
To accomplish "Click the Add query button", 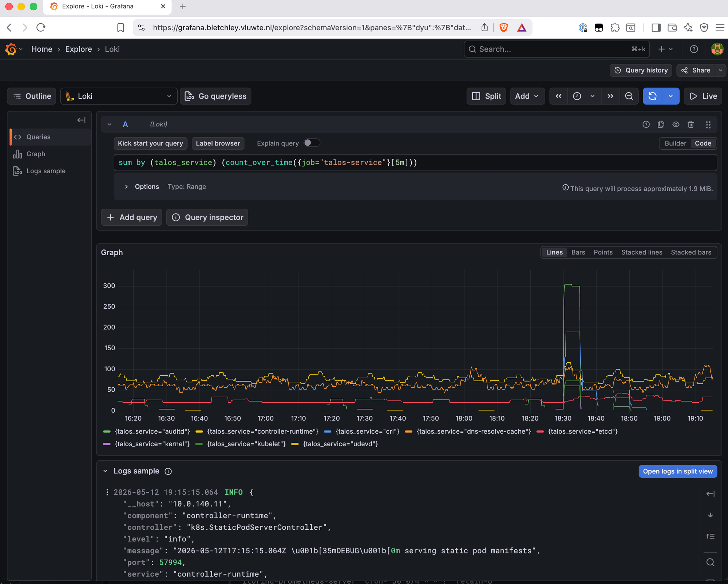I will [x=131, y=217].
